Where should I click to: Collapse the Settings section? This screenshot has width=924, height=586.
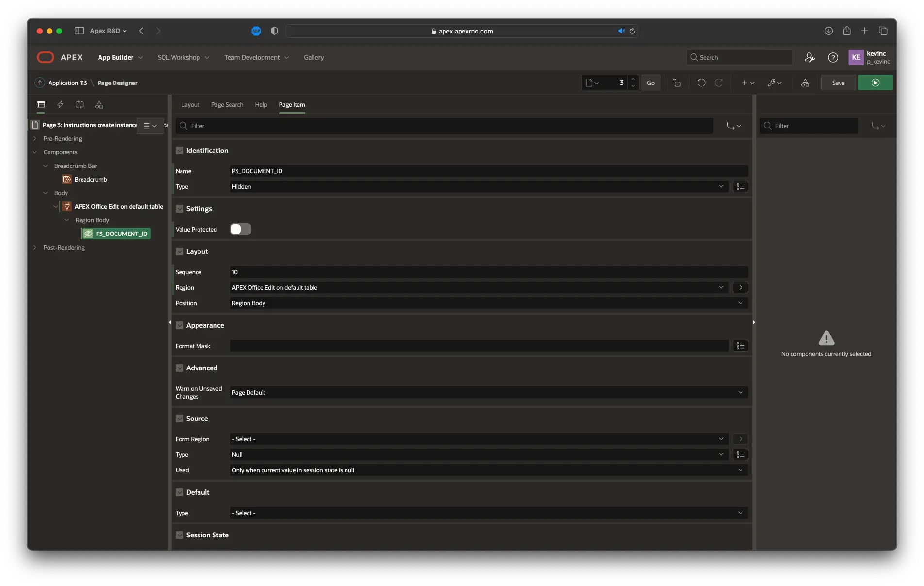coord(180,209)
